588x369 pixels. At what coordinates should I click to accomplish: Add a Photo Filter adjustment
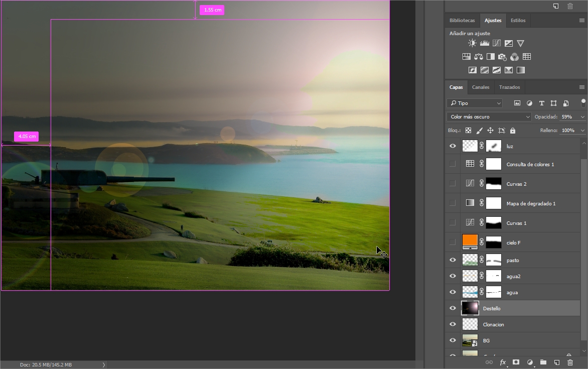(503, 57)
